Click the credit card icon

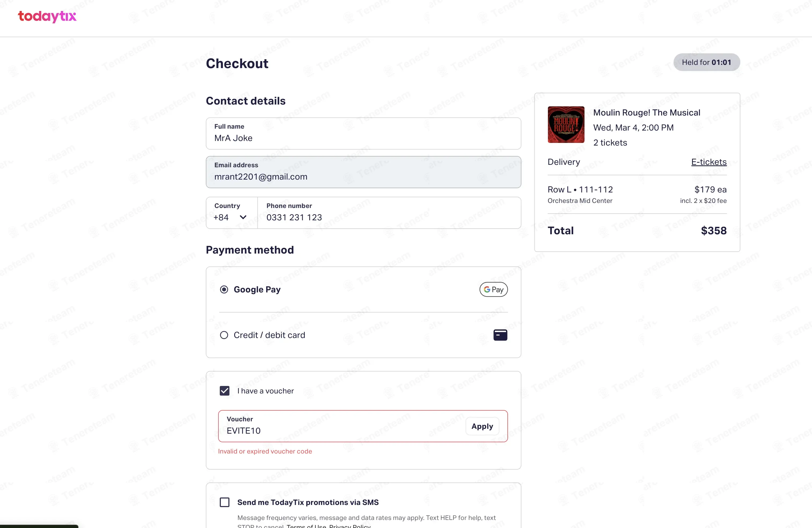click(500, 335)
